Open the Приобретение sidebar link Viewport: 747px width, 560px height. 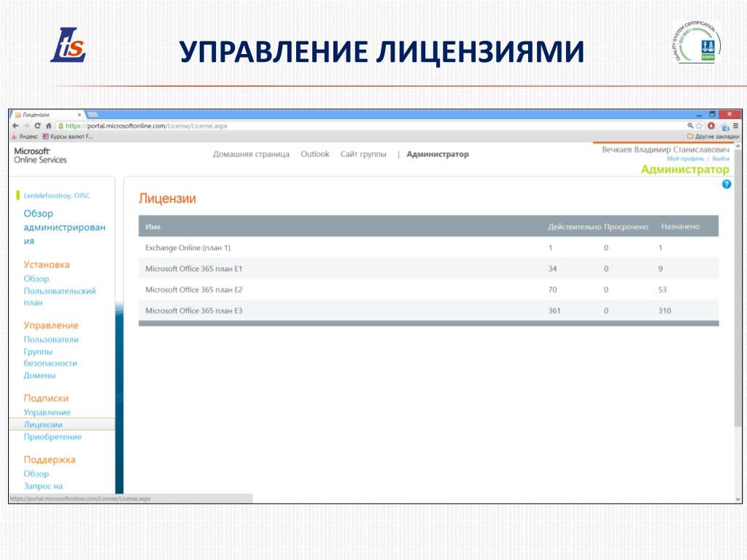tap(53, 437)
